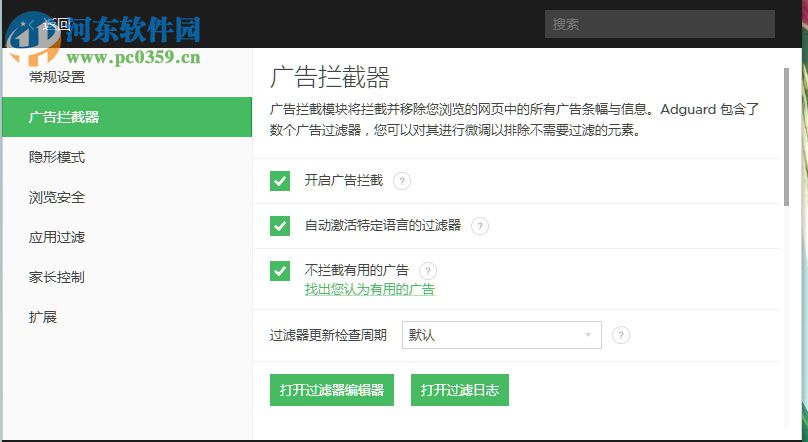Uncheck the 开启广告拦截 checkbox
Viewport: 808px width, 442px height.
[x=280, y=181]
